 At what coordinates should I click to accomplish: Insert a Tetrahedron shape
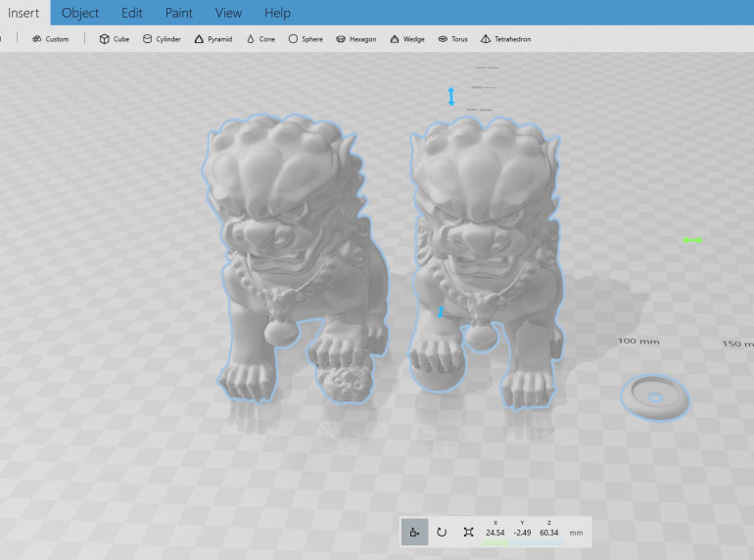(x=505, y=39)
